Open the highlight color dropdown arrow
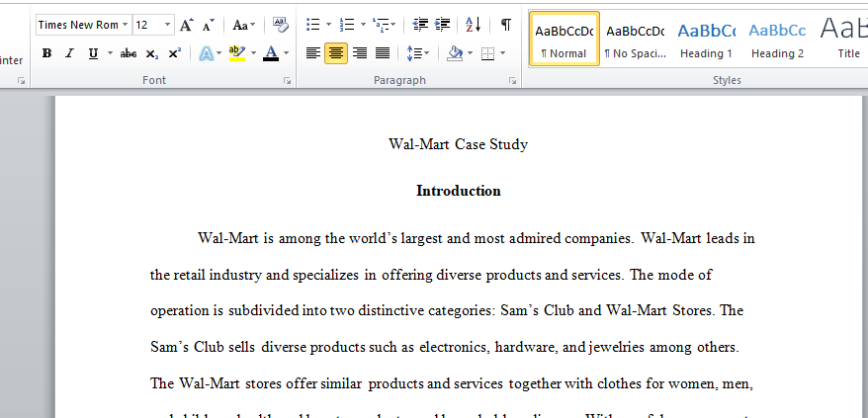The height and width of the screenshot is (418, 868). (x=253, y=53)
